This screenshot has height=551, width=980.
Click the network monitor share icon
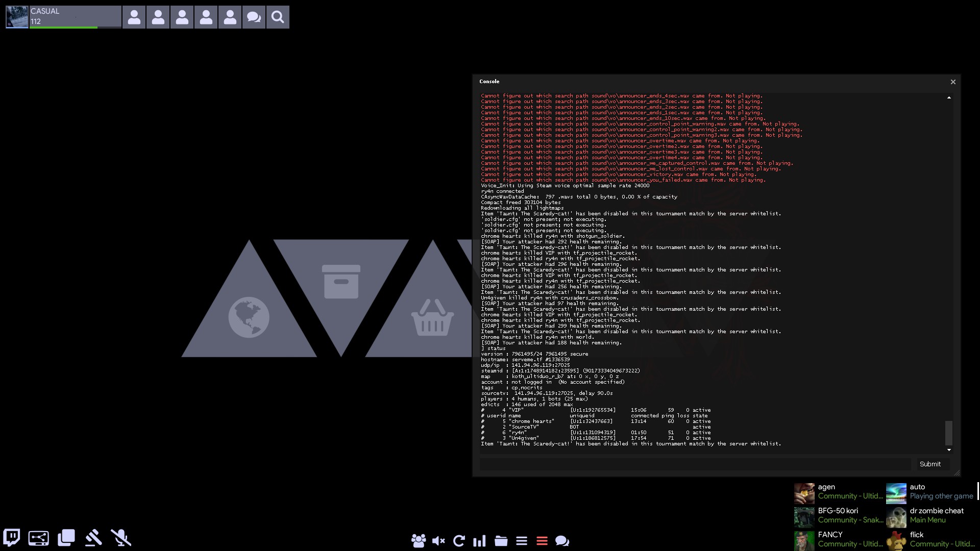point(39,538)
